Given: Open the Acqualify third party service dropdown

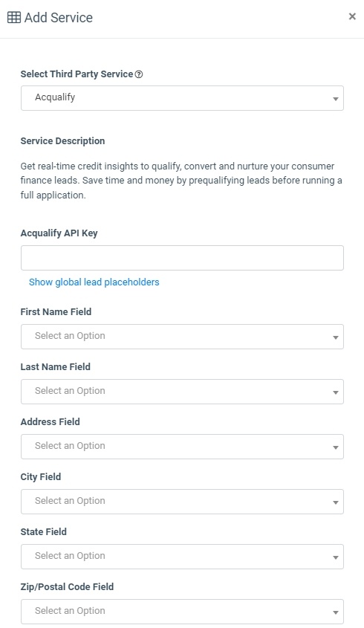Looking at the screenshot, I should [182, 98].
